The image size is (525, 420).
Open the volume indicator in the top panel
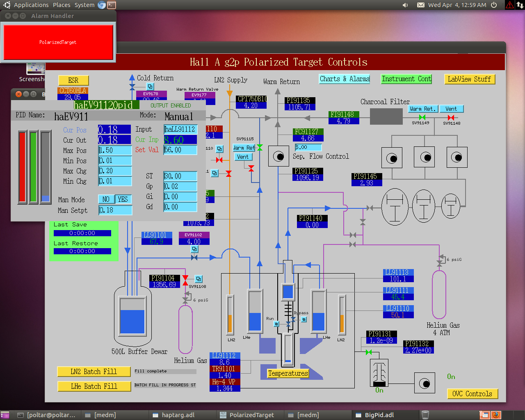pyautogui.click(x=405, y=5)
